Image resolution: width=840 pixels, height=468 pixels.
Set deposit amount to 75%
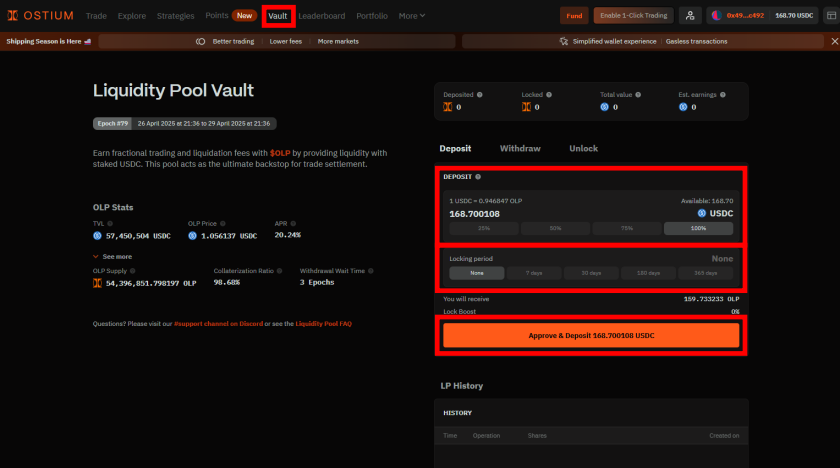(x=627, y=228)
